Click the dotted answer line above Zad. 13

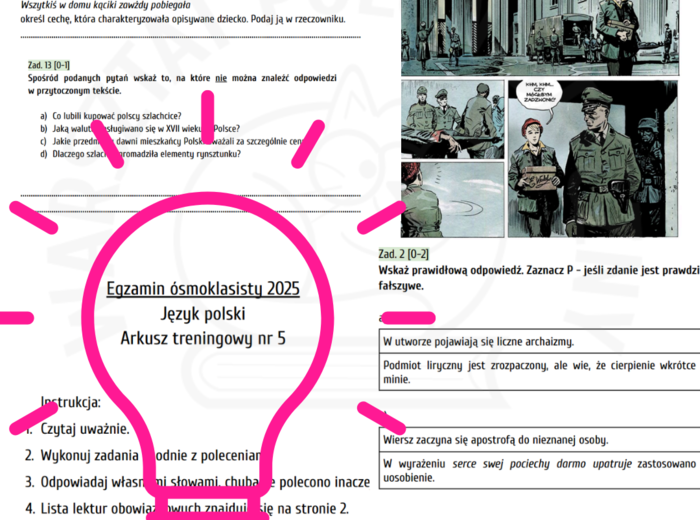tap(190, 38)
